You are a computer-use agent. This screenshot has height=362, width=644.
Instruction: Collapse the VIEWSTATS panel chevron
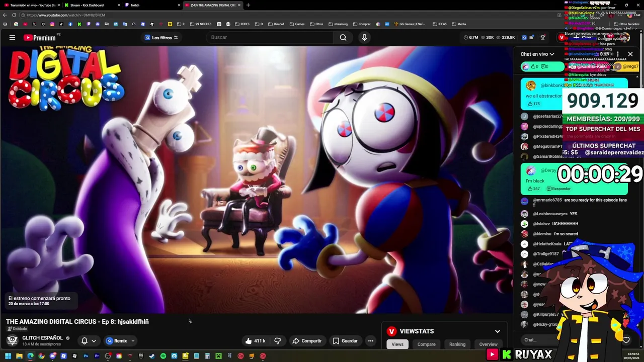(498, 331)
